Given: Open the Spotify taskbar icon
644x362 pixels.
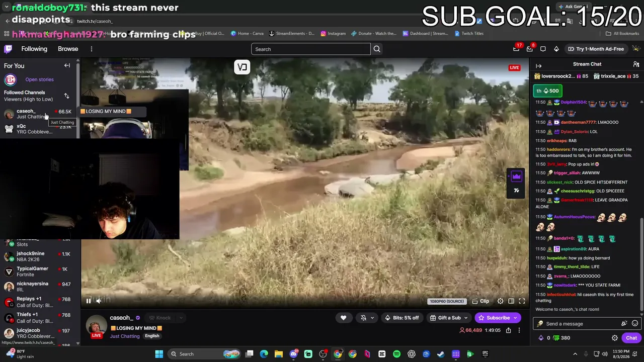Looking at the screenshot, I should tap(396, 354).
